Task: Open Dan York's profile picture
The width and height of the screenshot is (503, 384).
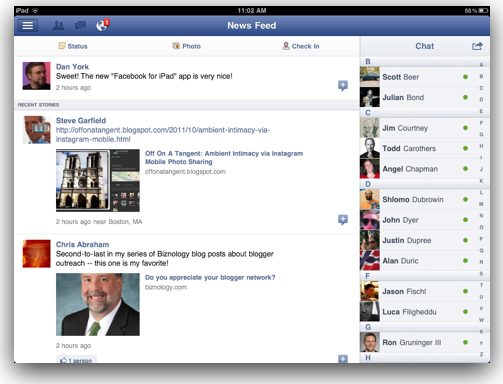Action: 36,76
